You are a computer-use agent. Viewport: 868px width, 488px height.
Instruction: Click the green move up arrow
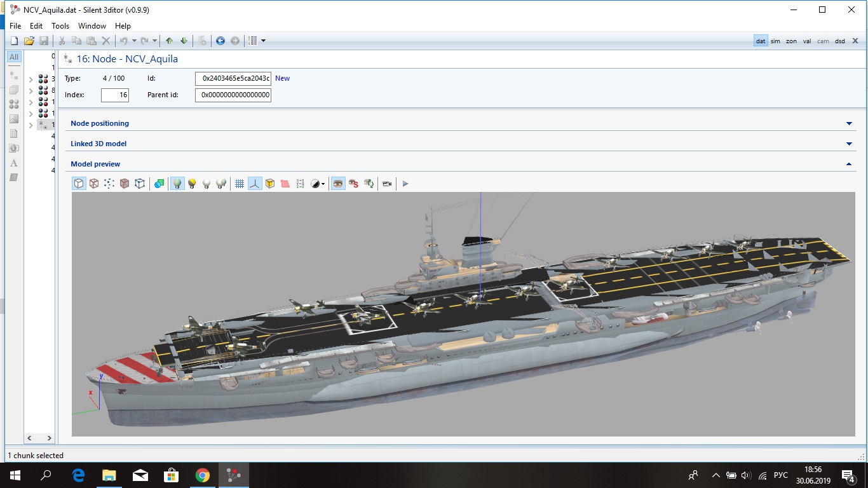pyautogui.click(x=169, y=41)
